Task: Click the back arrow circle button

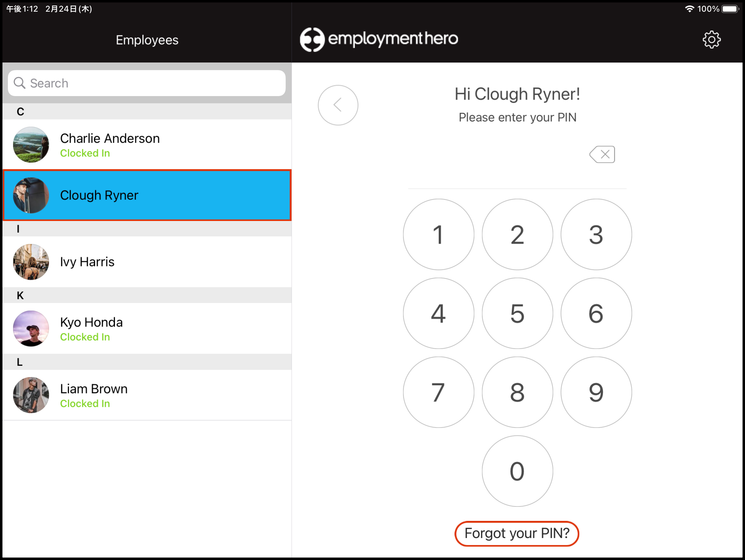Action: point(338,105)
